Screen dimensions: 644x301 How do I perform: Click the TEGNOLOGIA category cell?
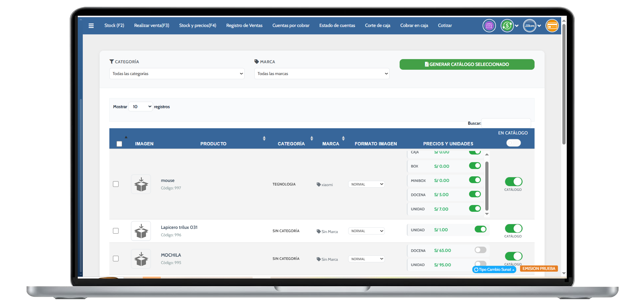coord(284,184)
